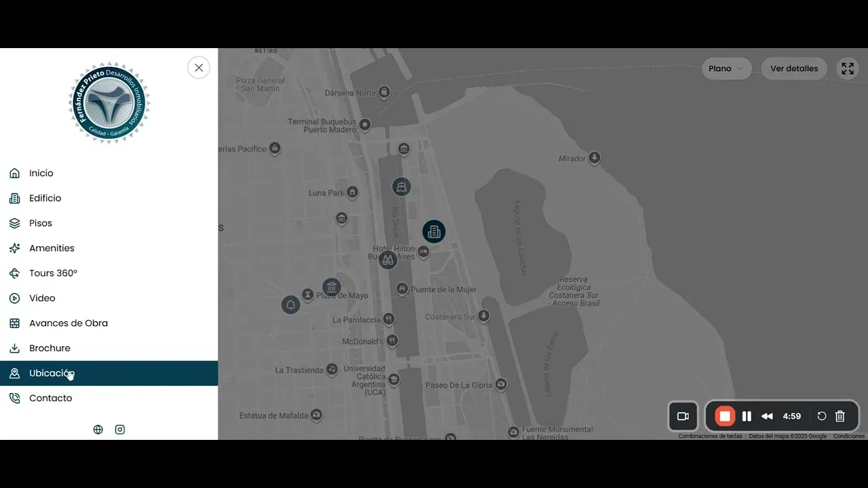
Task: Select the Luna Park map pin
Action: (x=352, y=192)
